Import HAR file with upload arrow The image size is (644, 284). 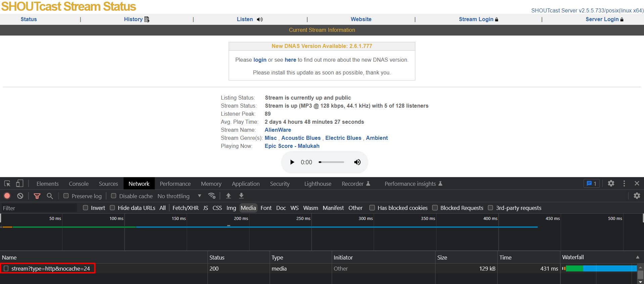(x=228, y=196)
